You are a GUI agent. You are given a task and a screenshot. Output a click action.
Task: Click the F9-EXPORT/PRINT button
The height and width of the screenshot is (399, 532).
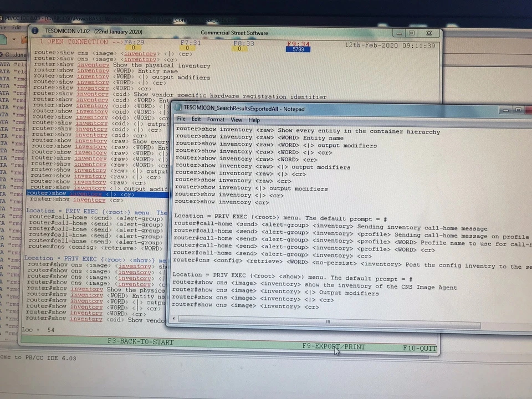(334, 346)
